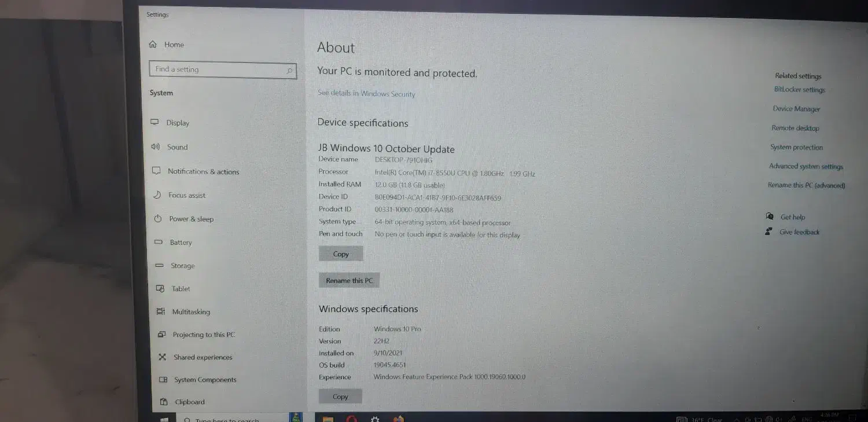
Task: Select Storage in the sidebar
Action: [x=175, y=266]
